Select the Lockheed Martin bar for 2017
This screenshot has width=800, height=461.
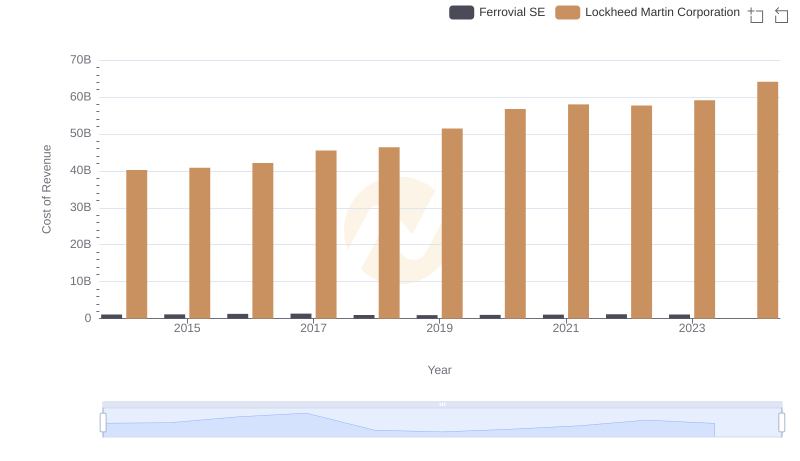tap(326, 234)
